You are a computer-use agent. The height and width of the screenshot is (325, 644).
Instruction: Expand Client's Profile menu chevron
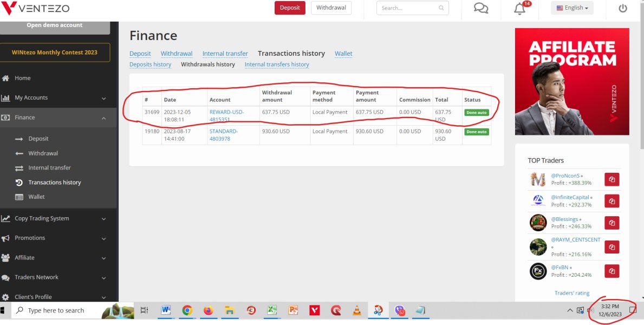click(103, 297)
